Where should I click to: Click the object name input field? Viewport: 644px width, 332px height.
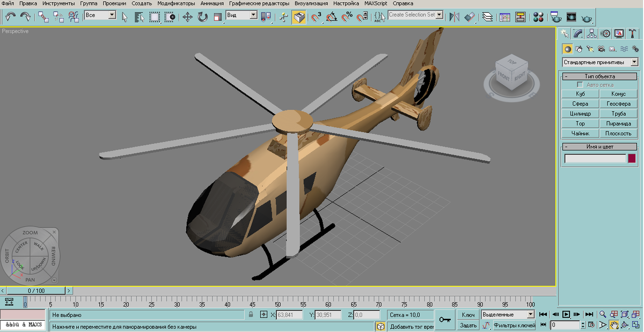595,158
